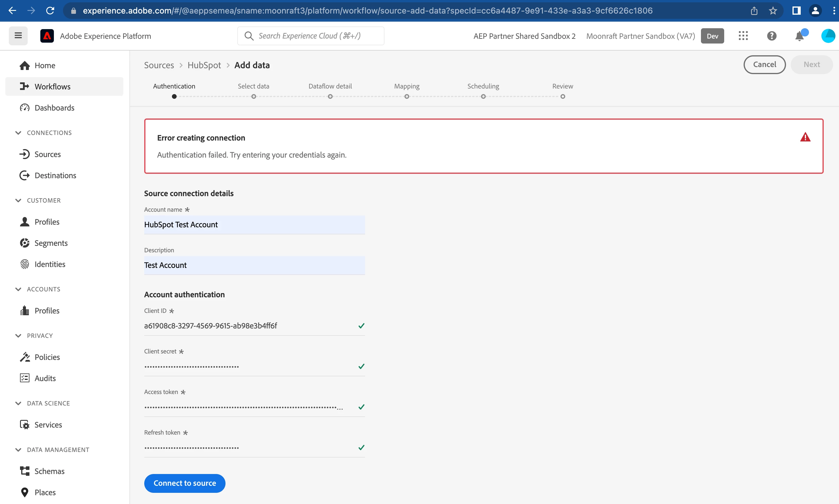The width and height of the screenshot is (839, 504).
Task: Collapse the DATA SCIENCE section
Action: (x=18, y=403)
